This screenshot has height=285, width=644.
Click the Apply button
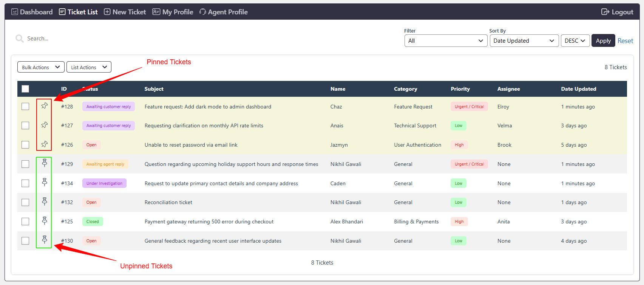[603, 41]
